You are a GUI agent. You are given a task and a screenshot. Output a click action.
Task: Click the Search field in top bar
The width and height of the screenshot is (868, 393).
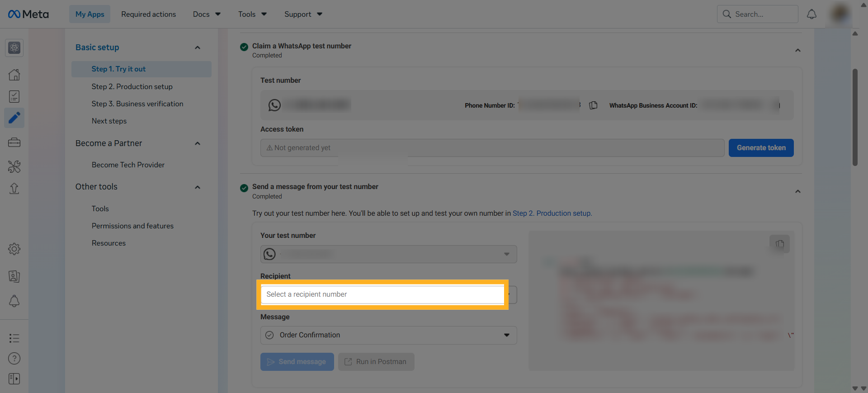(758, 14)
